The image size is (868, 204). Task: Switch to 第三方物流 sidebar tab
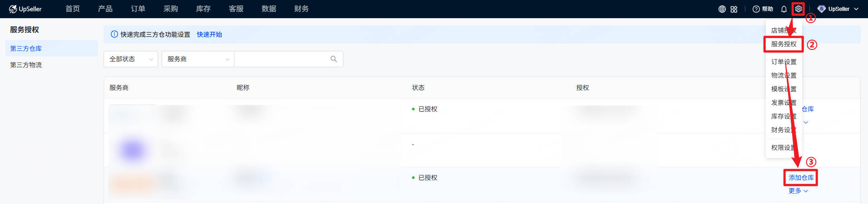[26, 65]
